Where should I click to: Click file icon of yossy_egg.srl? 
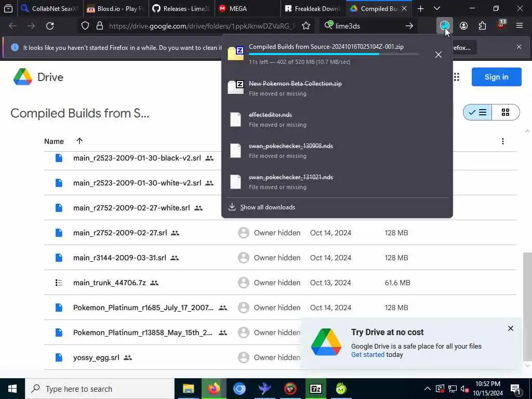click(x=59, y=357)
